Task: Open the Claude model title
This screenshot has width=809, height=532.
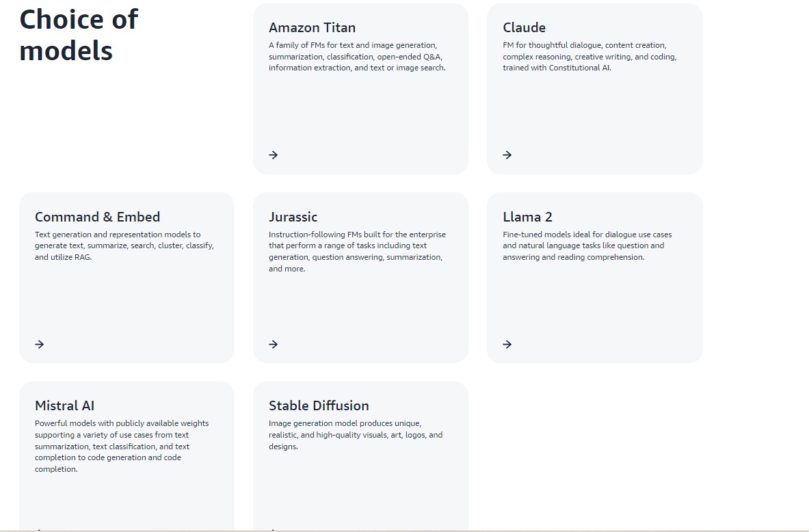Action: 524,28
